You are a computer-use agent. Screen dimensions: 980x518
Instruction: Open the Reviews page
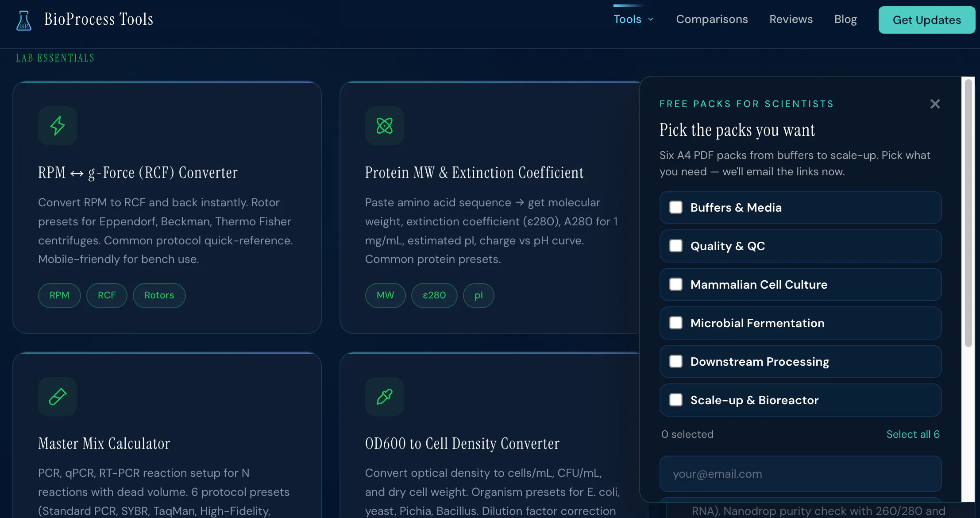pos(791,19)
